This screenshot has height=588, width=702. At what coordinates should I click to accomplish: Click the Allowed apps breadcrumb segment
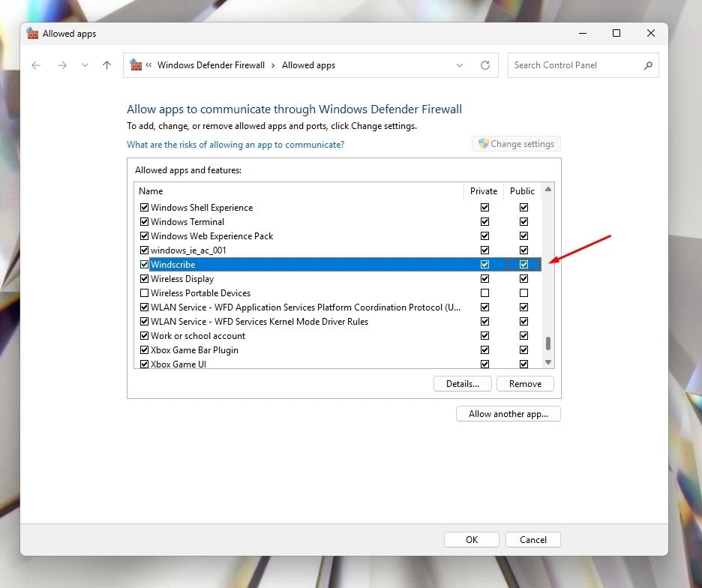click(308, 65)
